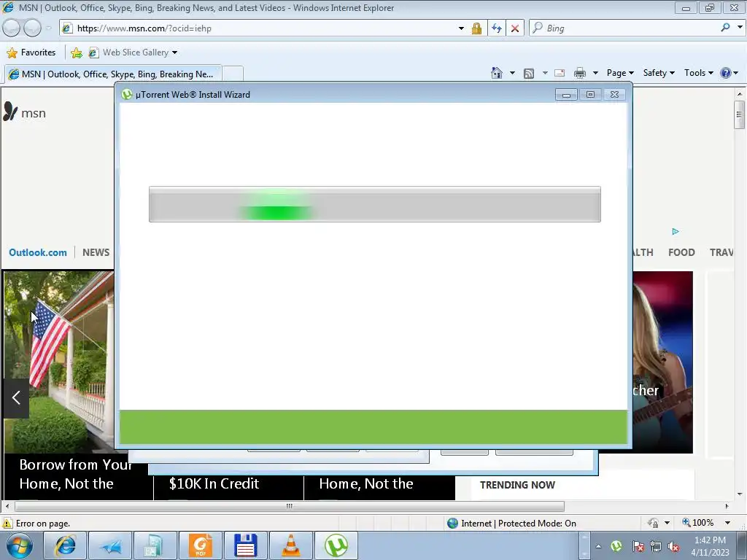Click the red stop loading icon
Screen dimensions: 747x560
(515, 28)
